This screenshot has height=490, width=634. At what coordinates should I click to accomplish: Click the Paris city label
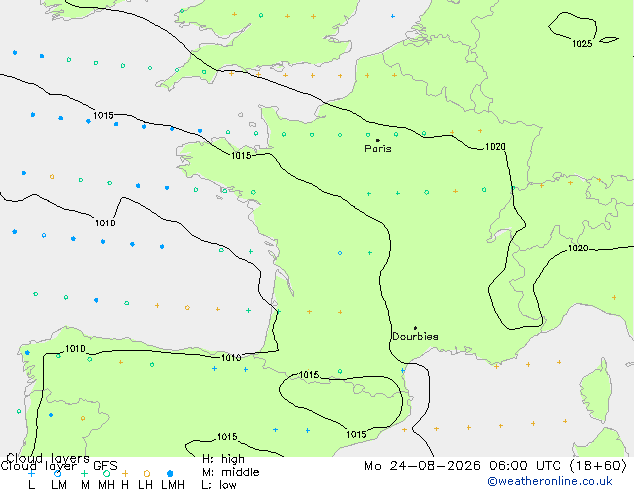pos(378,148)
